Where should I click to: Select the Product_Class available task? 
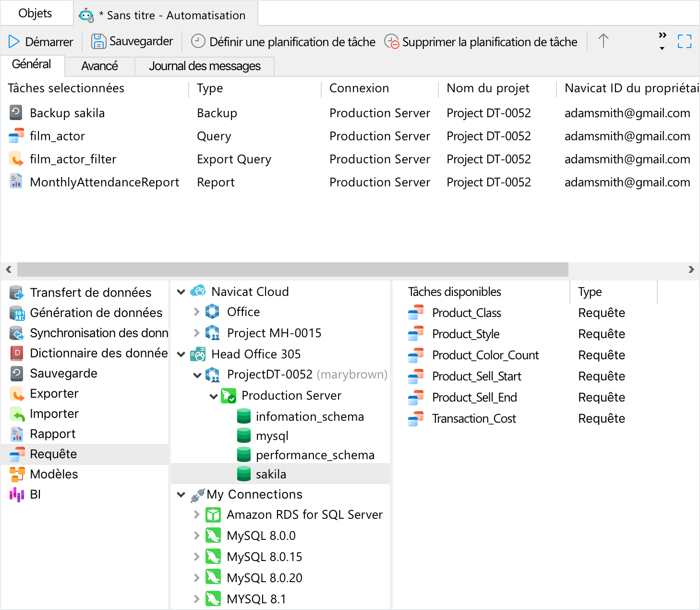tap(466, 313)
